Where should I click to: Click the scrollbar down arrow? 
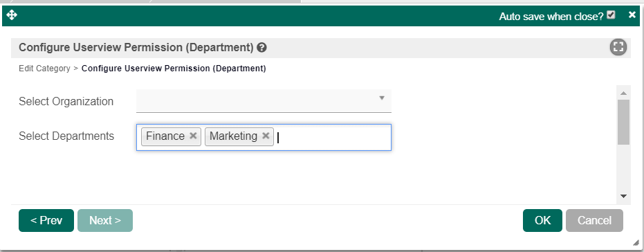click(623, 196)
